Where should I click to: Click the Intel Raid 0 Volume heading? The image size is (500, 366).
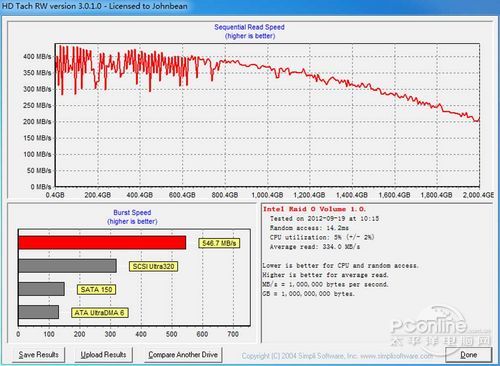314,209
